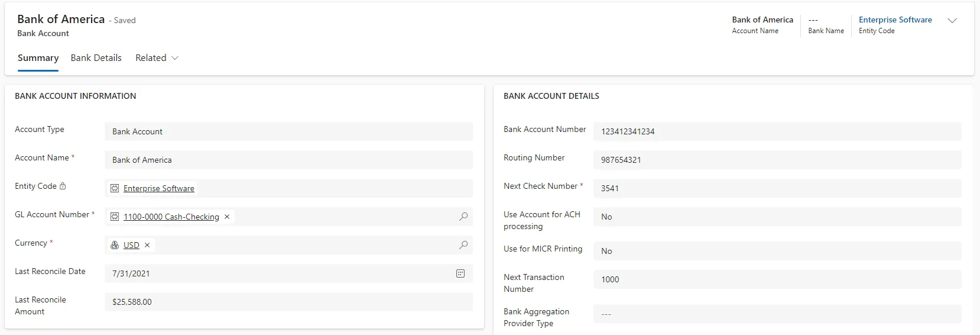Screen dimensions: 980x335
Task: Click the record icon beside 1100-0000 Cash-Checking
Action: click(x=115, y=217)
